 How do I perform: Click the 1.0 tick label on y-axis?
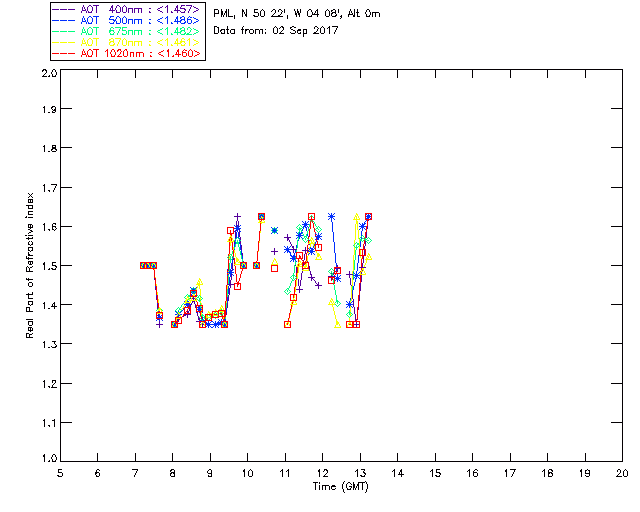tap(47, 459)
